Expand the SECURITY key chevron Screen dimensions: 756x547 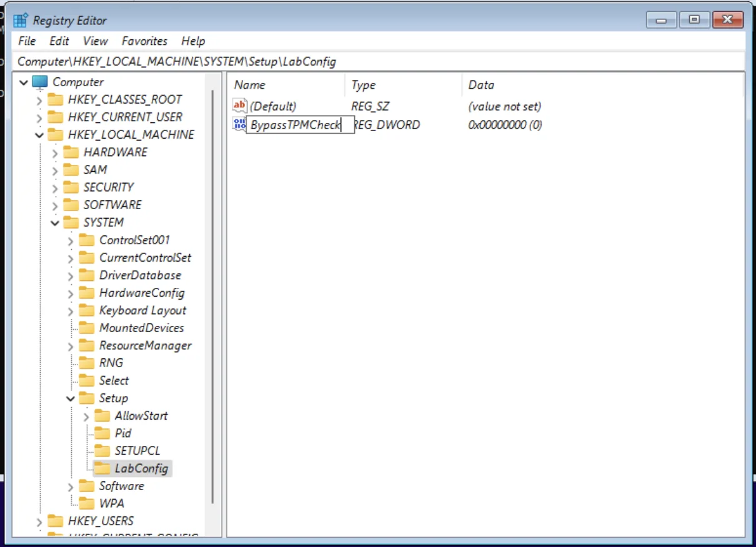(x=55, y=188)
